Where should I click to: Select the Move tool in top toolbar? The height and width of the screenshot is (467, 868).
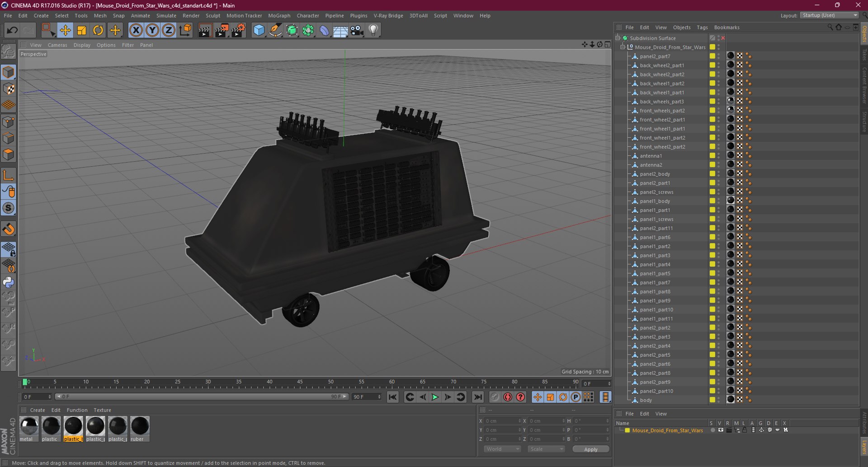65,30
